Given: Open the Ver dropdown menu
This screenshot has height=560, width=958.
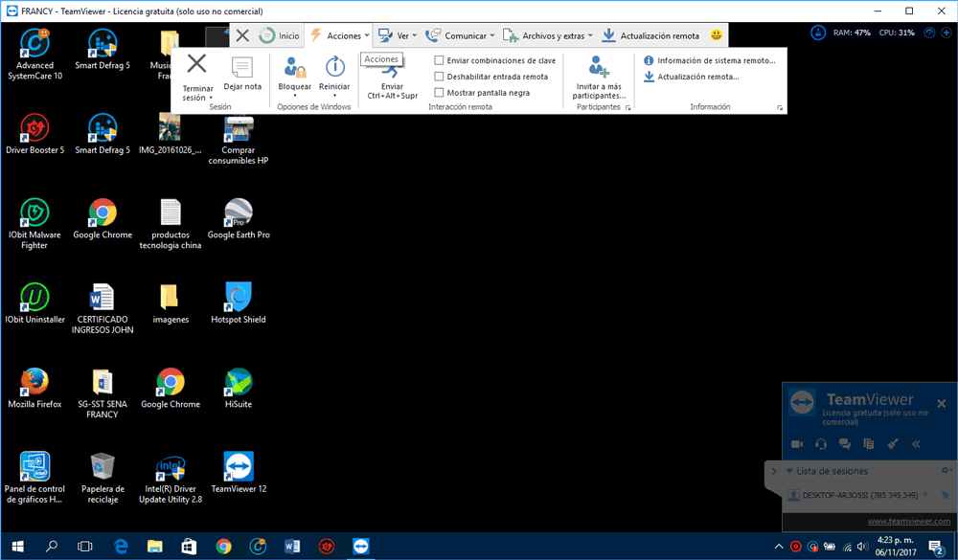Looking at the screenshot, I should [398, 35].
